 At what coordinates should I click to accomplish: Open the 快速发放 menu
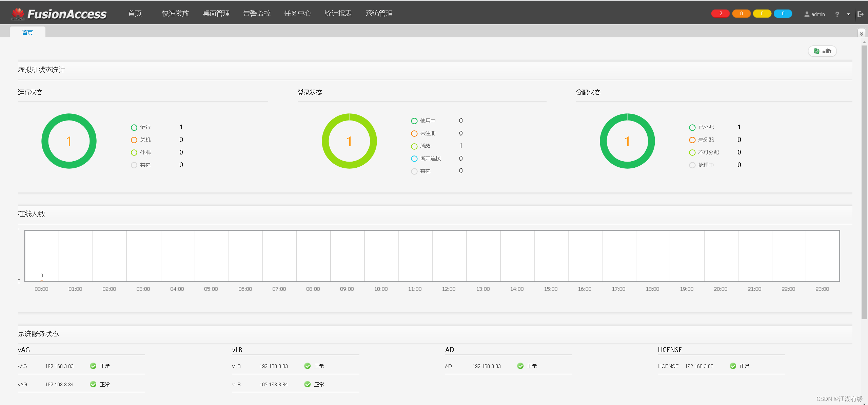(175, 13)
